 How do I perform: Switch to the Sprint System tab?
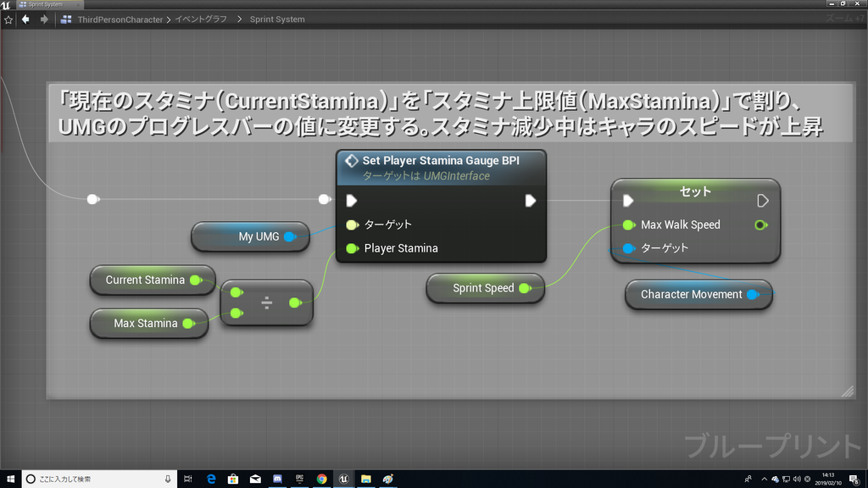click(47, 4)
